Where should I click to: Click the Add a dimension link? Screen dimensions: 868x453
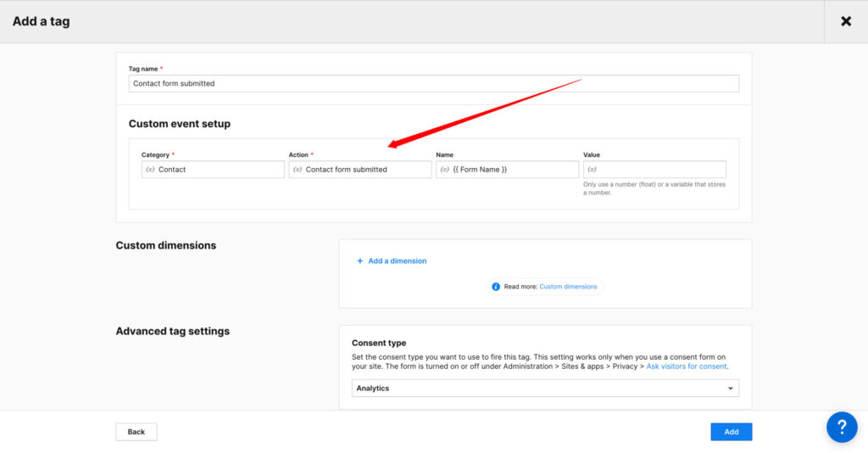coord(397,261)
